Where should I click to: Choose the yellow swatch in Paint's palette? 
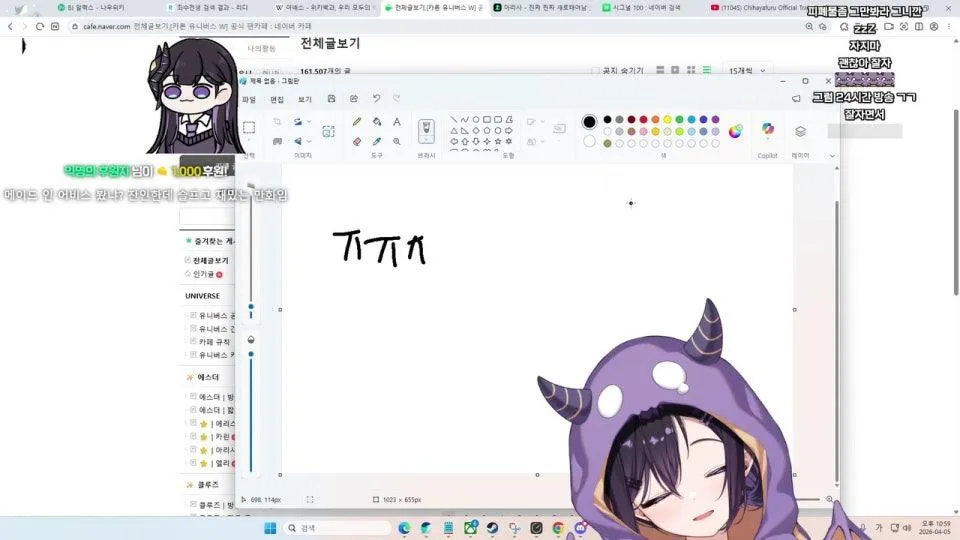click(x=667, y=119)
